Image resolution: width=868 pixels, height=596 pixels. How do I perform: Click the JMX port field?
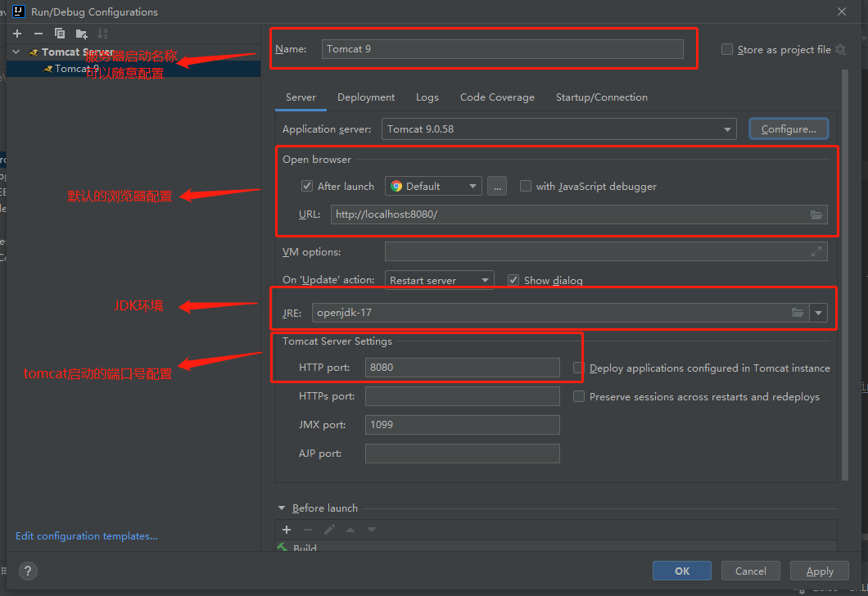pyautogui.click(x=462, y=424)
